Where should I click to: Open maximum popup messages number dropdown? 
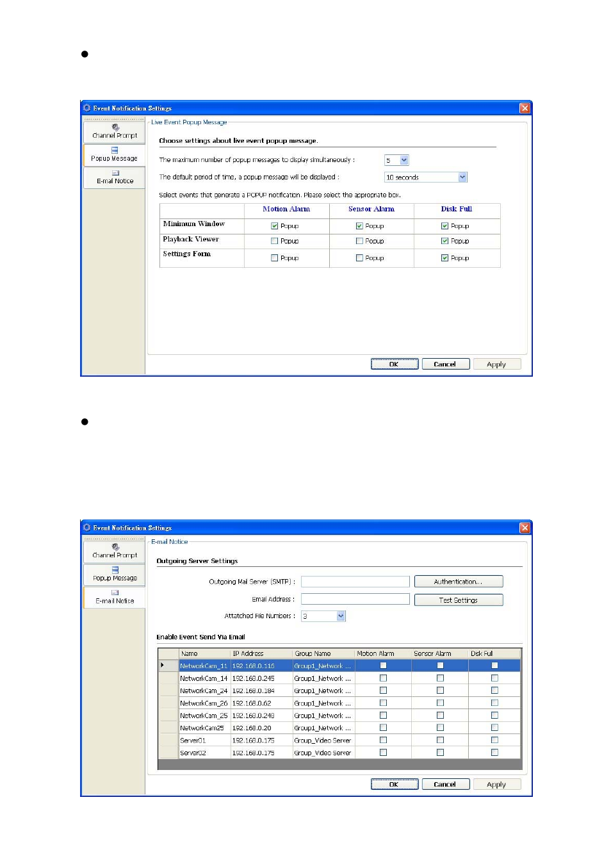pos(404,160)
